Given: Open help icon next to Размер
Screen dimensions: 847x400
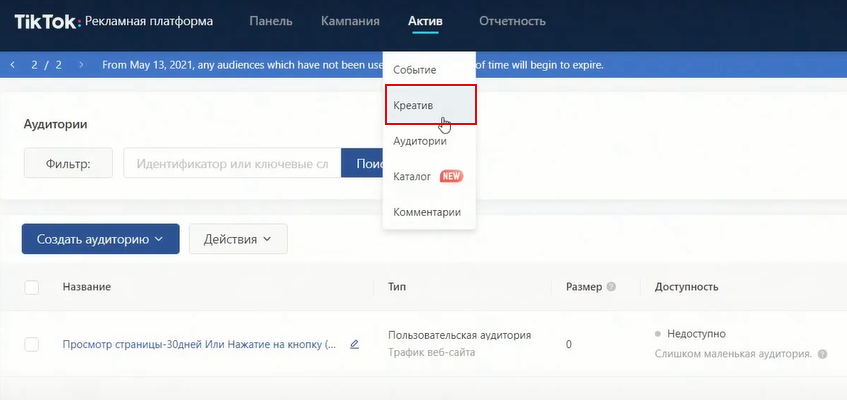Looking at the screenshot, I should pos(611,286).
